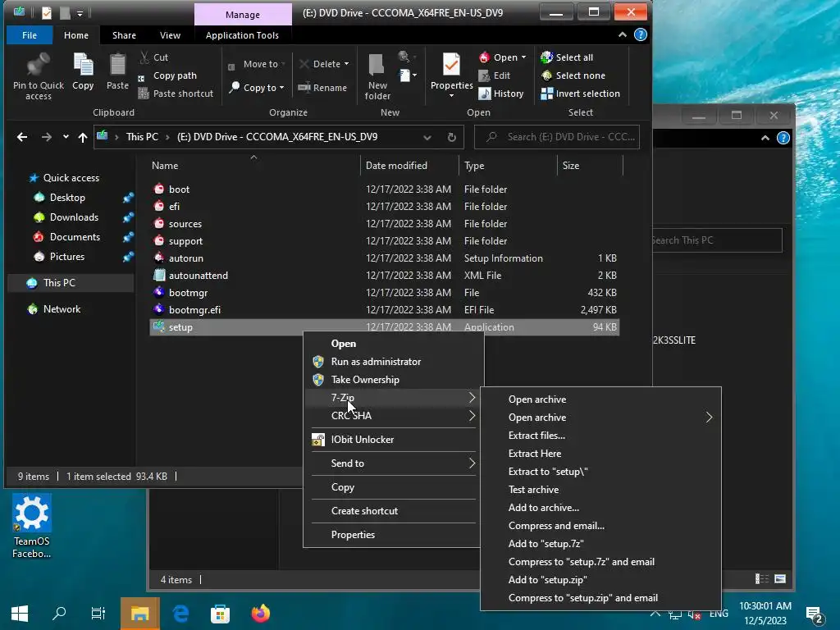Choose Take Ownership from context menu

(393, 380)
